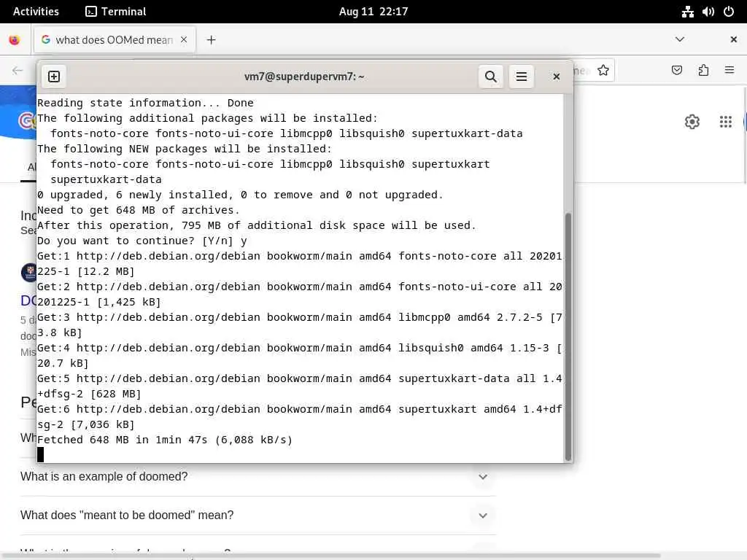Click the terminal title vm7@superdupervm7
The image size is (747, 560).
pos(304,77)
